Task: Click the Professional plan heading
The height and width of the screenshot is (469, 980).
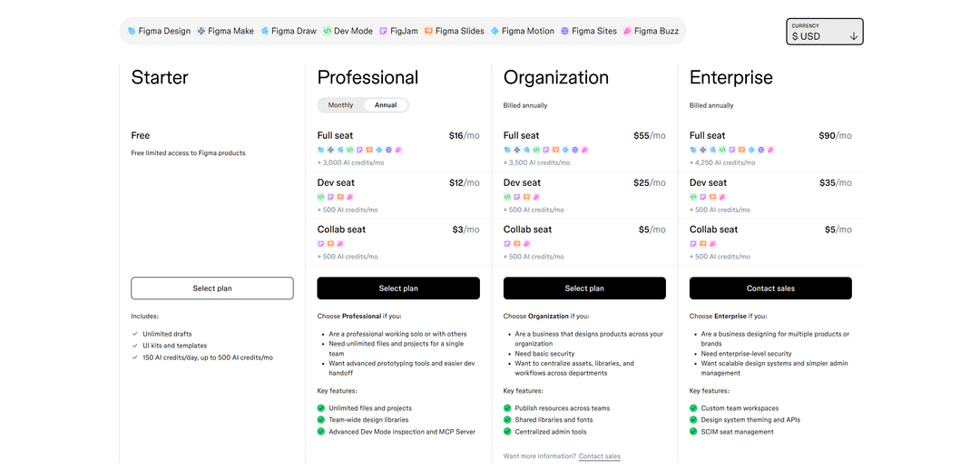Action: [x=367, y=77]
